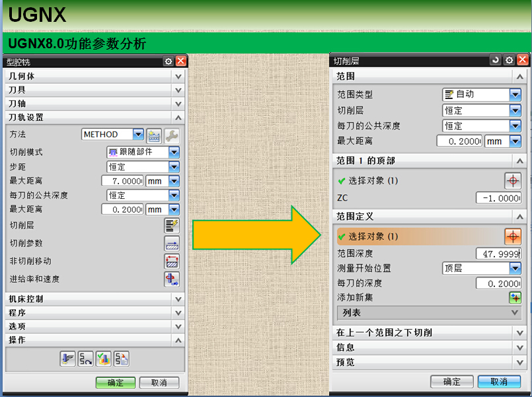Expand the 预览 section
This screenshot has height=397, width=532.
520,363
